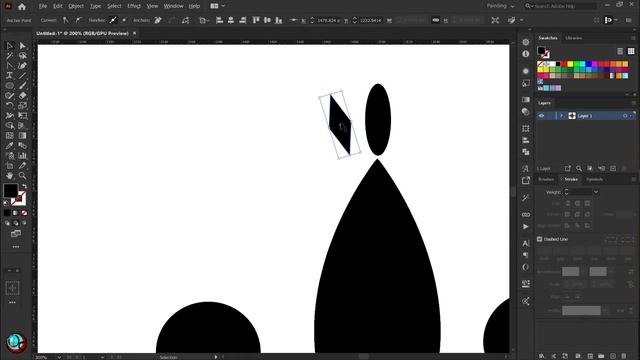This screenshot has height=360, width=640.
Task: Delete selection trash icon in Layers panel
Action: tap(624, 168)
